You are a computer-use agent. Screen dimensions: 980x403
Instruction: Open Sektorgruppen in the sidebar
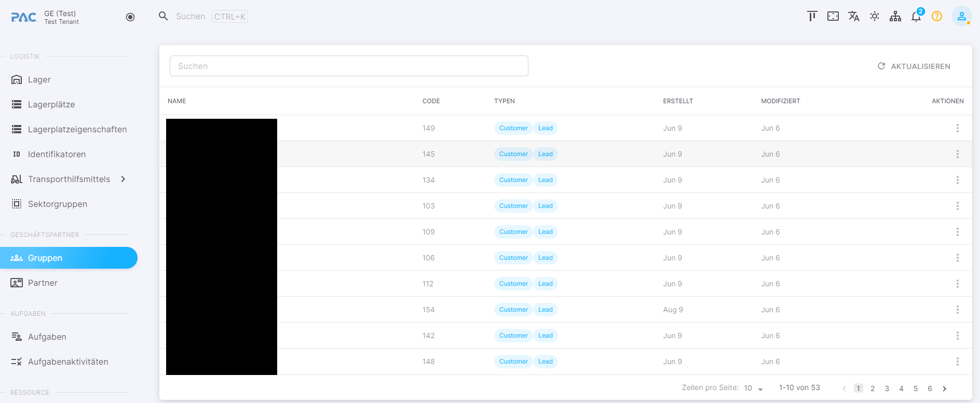tap(69, 204)
